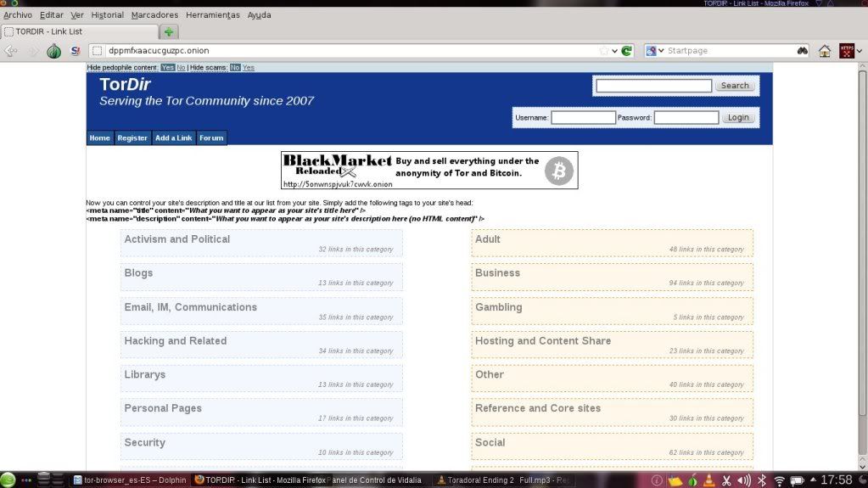Click the vertical page scrollbar handle
Viewport: 868px width, 488px height.
[x=862, y=242]
